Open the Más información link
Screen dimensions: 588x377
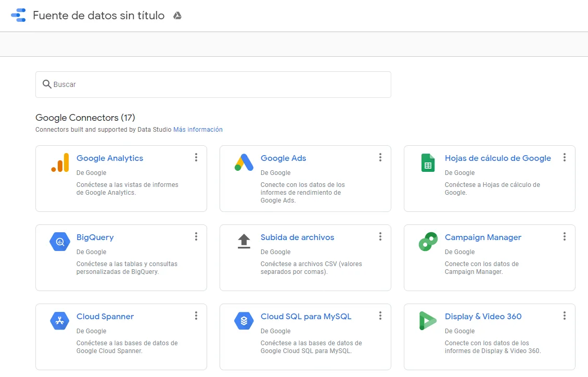pos(198,130)
